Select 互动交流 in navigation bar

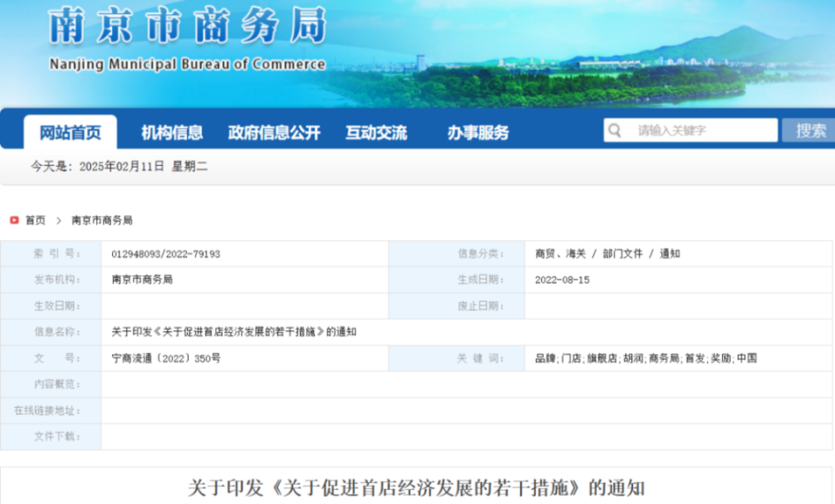tap(377, 133)
